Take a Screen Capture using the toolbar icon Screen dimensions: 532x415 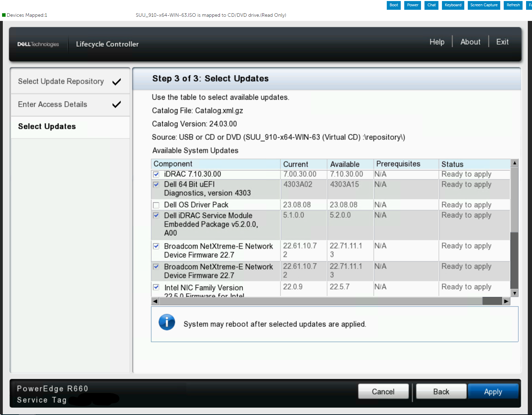(x=484, y=5)
